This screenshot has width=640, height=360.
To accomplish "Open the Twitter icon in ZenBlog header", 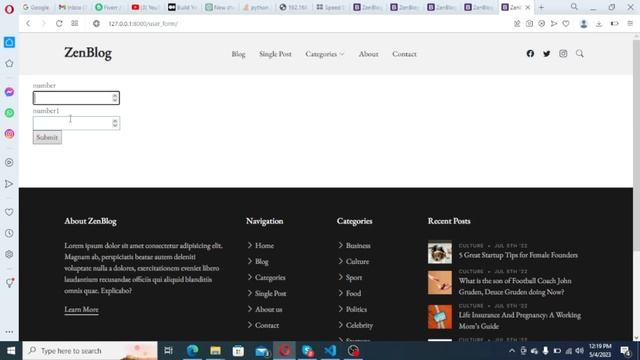I will [547, 53].
